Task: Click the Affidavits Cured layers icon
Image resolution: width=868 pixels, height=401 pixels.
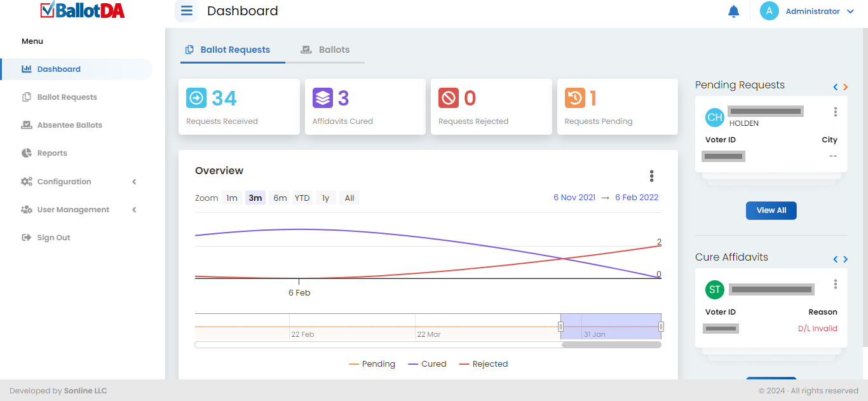Action: click(x=323, y=98)
